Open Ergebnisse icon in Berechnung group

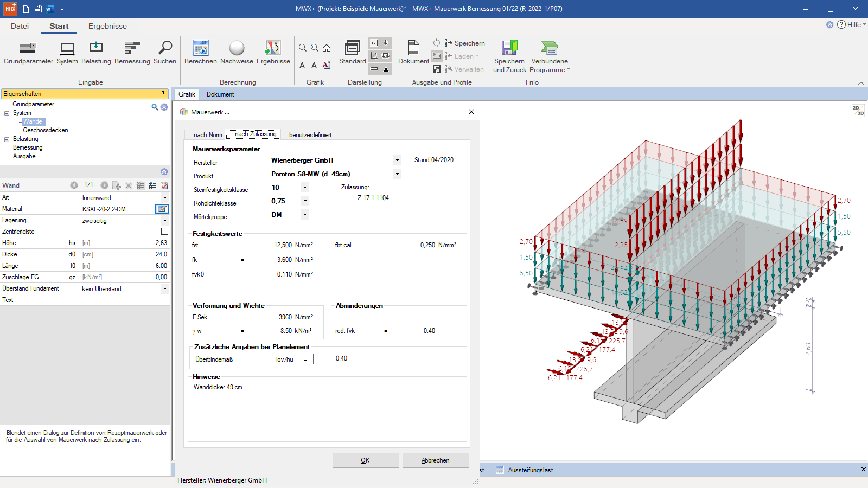click(x=273, y=53)
